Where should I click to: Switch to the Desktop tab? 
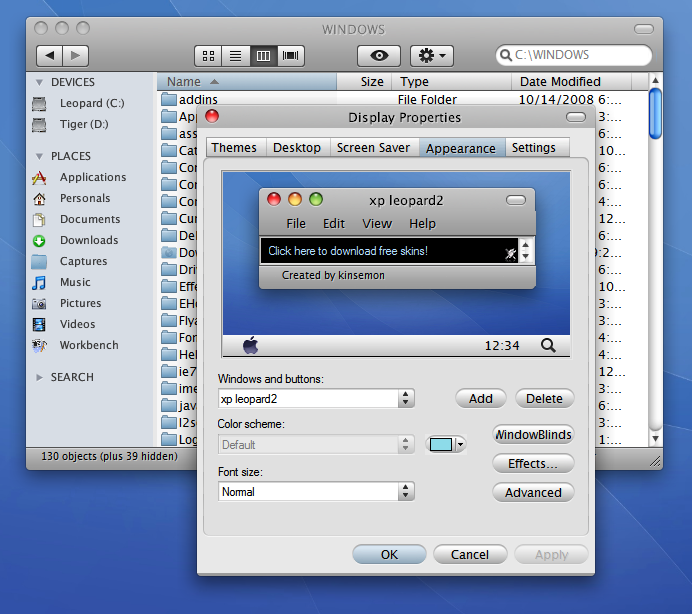click(x=297, y=147)
